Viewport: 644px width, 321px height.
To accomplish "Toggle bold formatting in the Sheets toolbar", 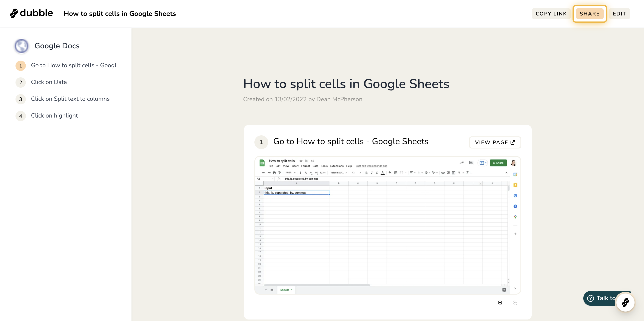I will coord(367,173).
